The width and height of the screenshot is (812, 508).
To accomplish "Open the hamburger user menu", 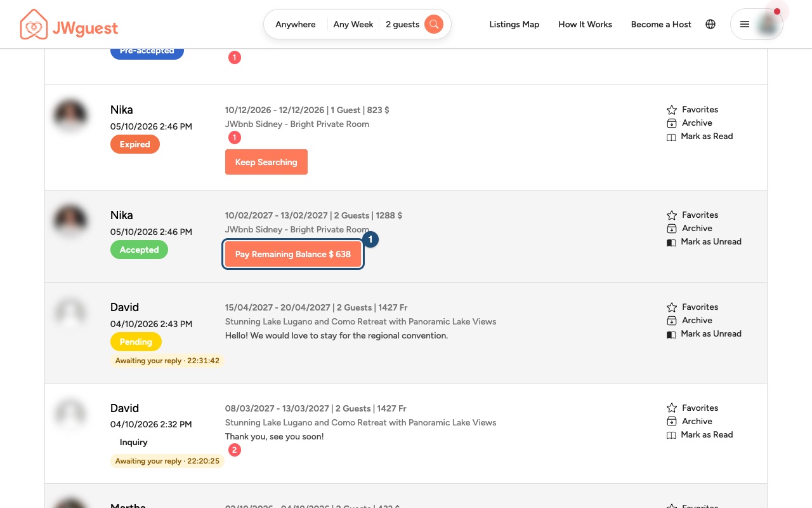I will pos(745,24).
